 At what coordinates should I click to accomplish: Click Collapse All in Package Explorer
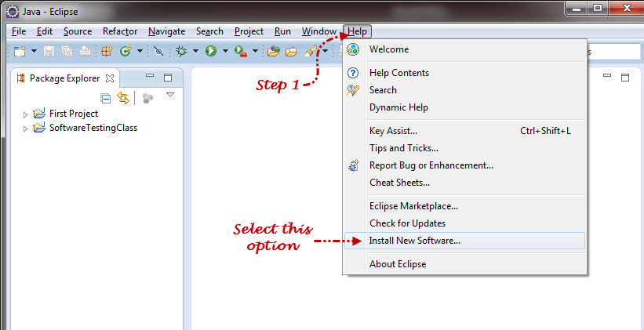pos(106,98)
